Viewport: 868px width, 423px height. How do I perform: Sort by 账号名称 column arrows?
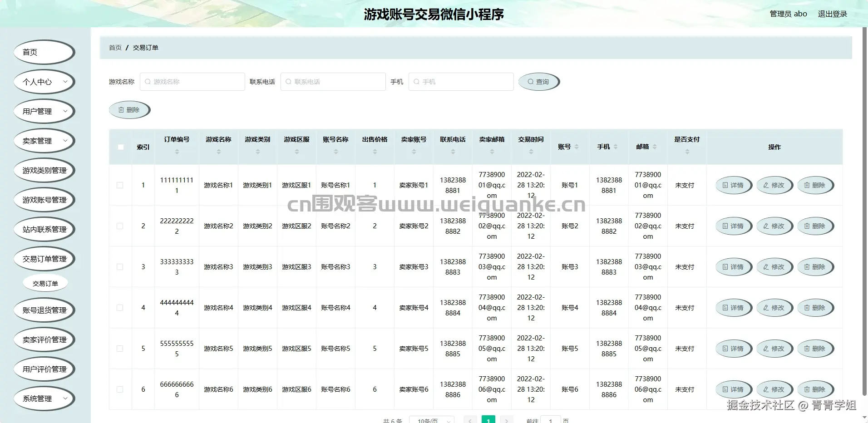tap(336, 152)
